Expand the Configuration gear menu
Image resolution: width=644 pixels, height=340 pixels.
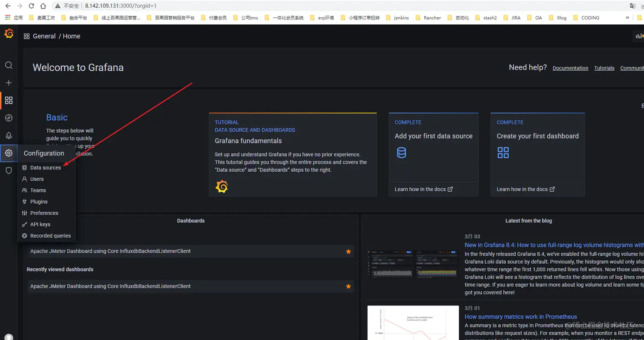tap(9, 153)
